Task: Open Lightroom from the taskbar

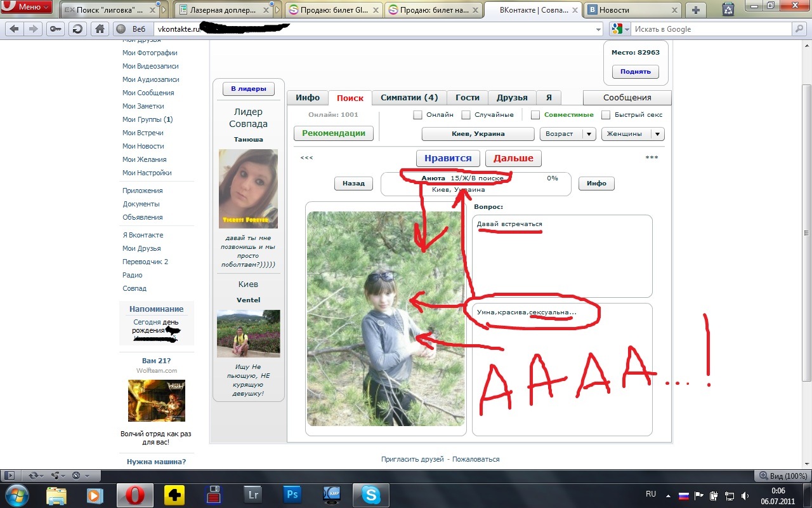Action: coord(253,494)
